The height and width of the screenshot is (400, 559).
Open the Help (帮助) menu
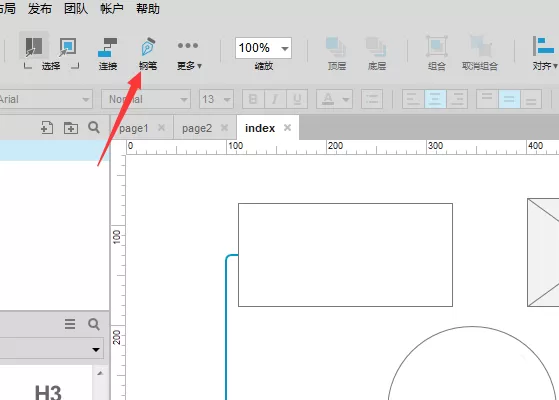click(x=148, y=9)
